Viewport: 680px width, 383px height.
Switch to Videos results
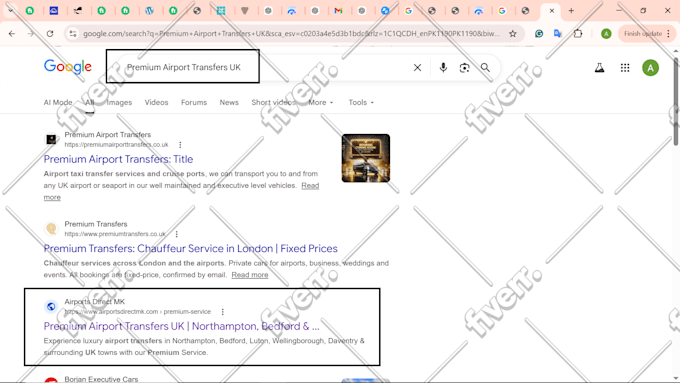click(x=156, y=102)
